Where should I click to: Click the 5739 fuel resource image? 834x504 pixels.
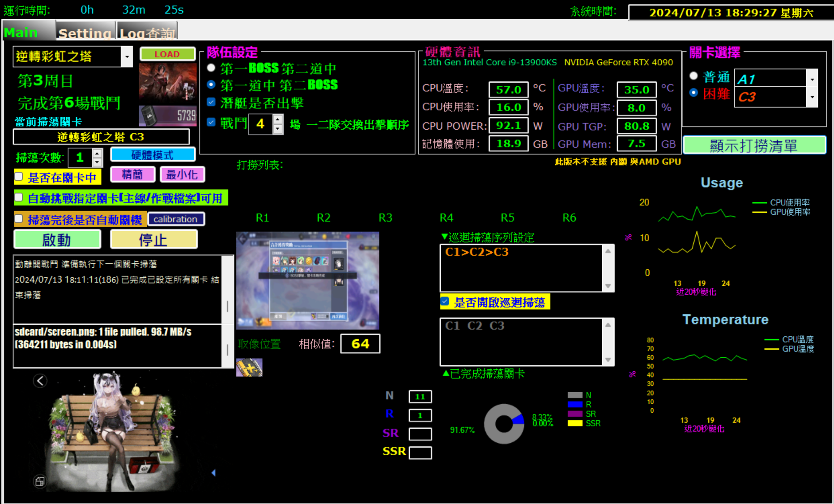coord(168,116)
